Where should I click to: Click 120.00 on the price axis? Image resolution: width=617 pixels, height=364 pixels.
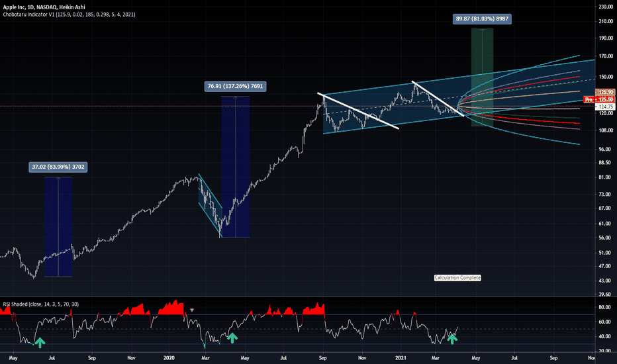pos(606,113)
